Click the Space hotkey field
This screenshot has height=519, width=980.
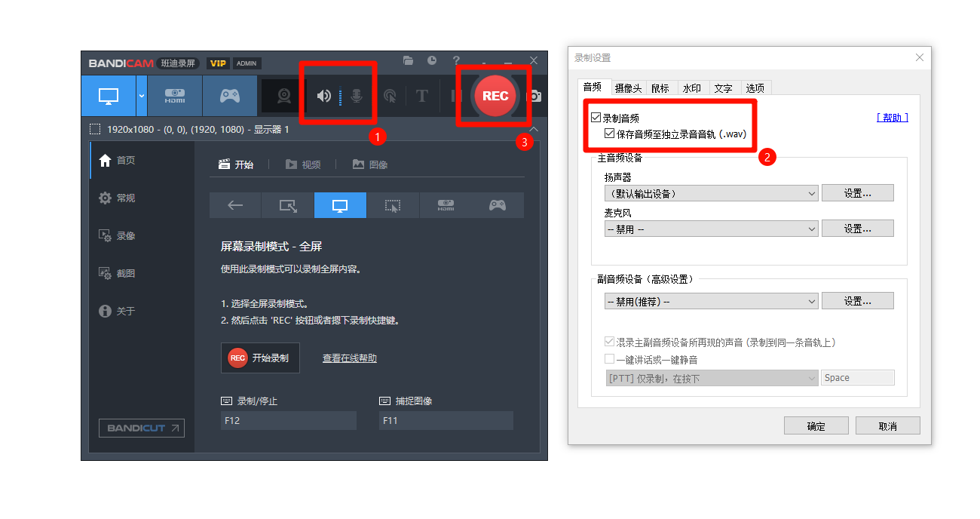[858, 378]
